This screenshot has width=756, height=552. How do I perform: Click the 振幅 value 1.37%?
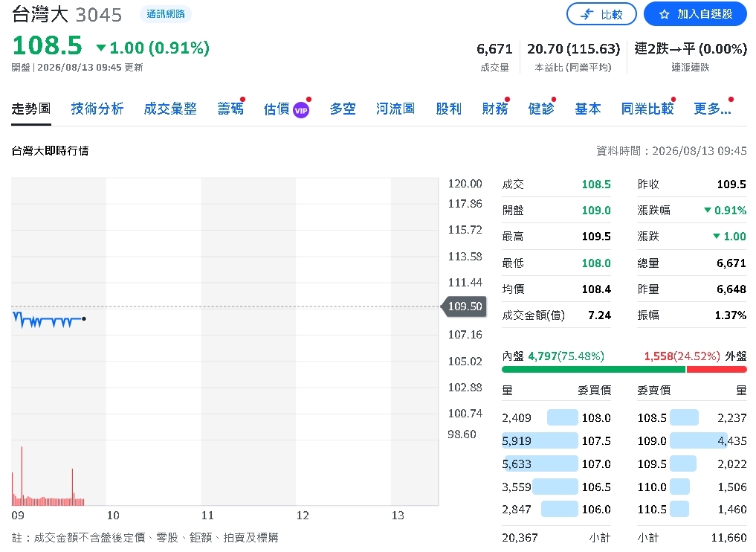pyautogui.click(x=731, y=315)
